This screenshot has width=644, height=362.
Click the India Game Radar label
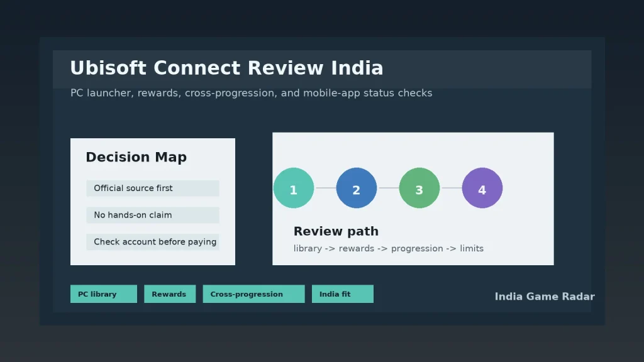click(x=545, y=297)
